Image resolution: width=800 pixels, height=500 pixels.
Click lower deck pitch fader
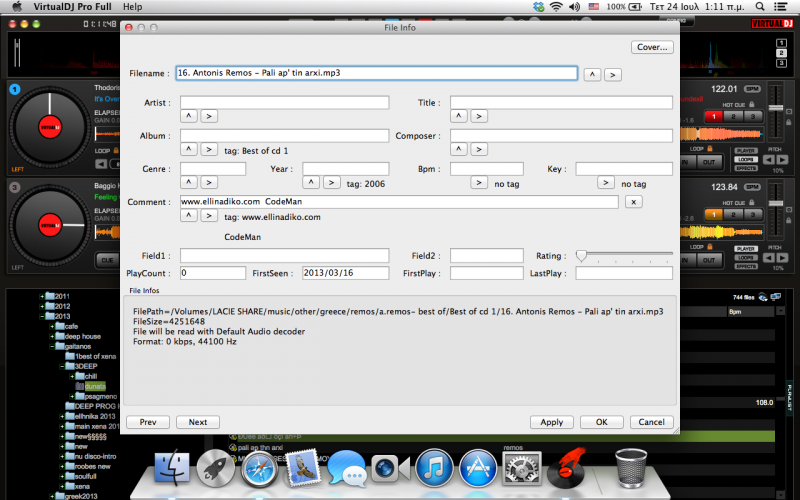(x=776, y=204)
